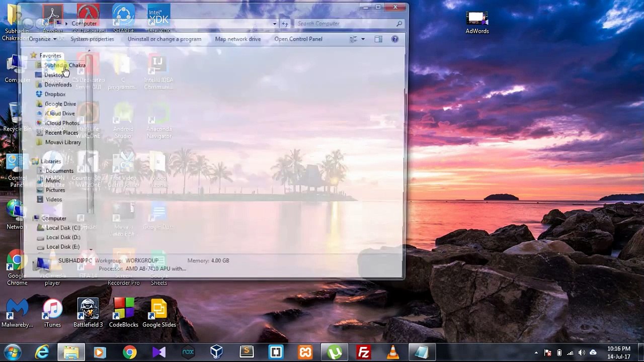Click Open Control Panel
The width and height of the screenshot is (644, 362).
click(x=298, y=39)
